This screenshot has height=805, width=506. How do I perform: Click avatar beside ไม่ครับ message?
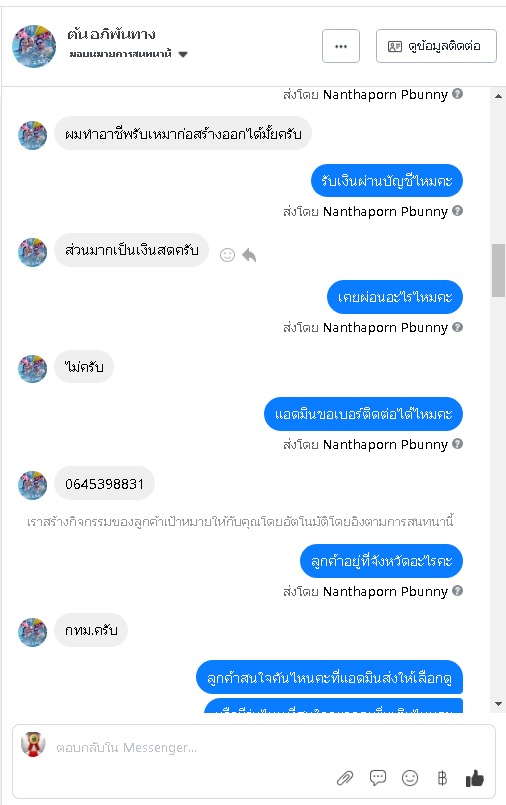(x=32, y=369)
